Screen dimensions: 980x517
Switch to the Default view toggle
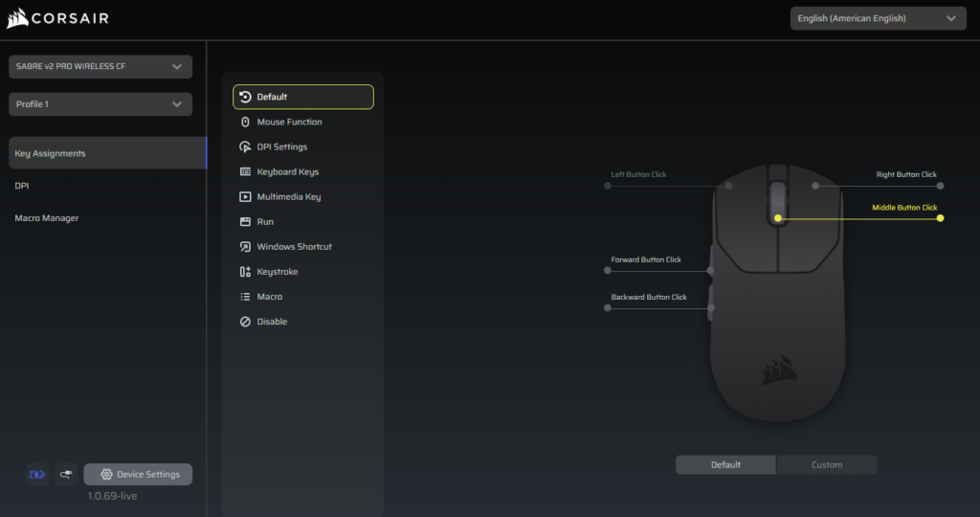(725, 465)
